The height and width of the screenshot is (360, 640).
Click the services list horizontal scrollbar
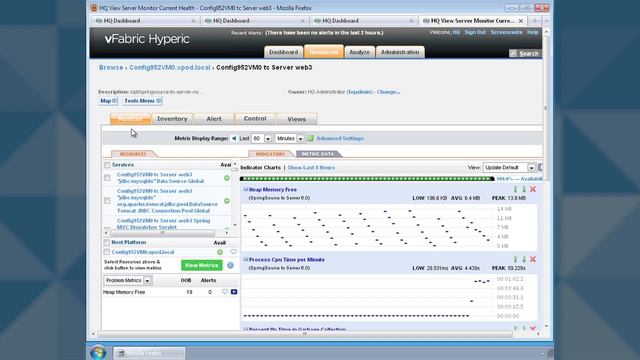(x=162, y=233)
